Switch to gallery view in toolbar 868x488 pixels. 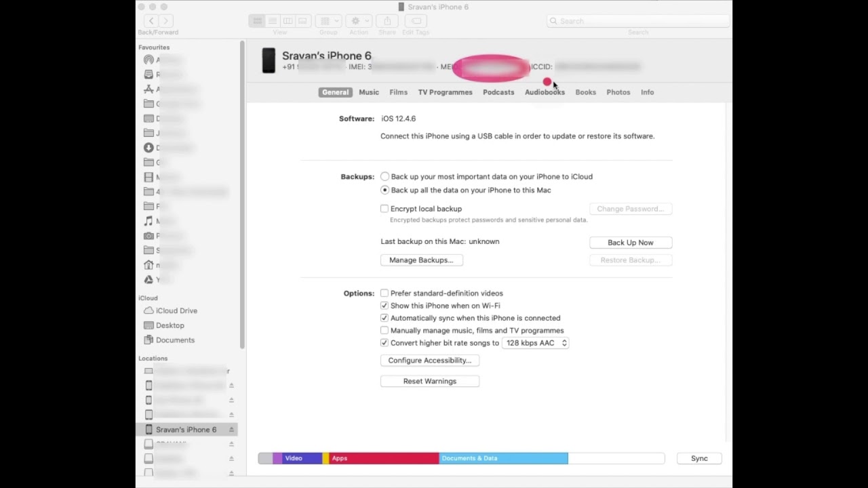pyautogui.click(x=303, y=21)
